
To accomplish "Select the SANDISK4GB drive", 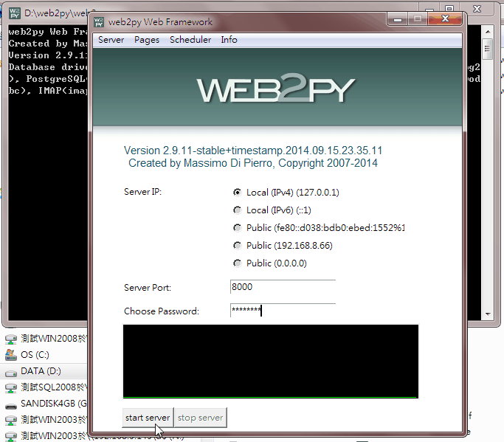I will pos(53,404).
